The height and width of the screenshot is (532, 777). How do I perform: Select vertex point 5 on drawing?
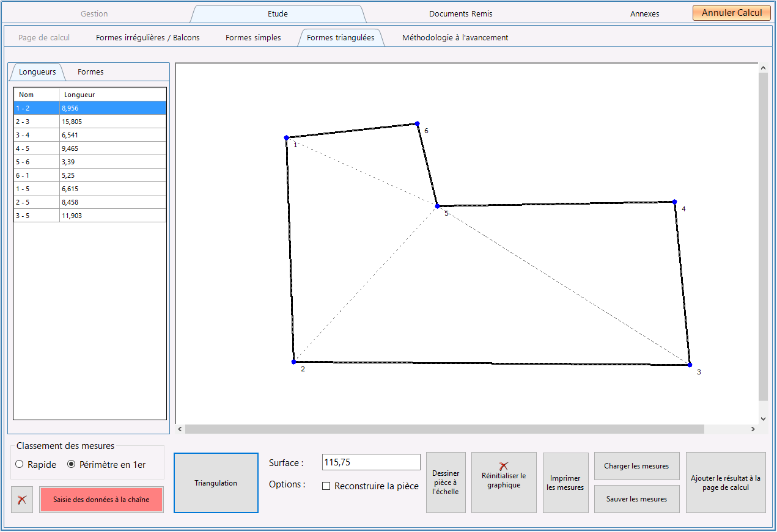(437, 206)
